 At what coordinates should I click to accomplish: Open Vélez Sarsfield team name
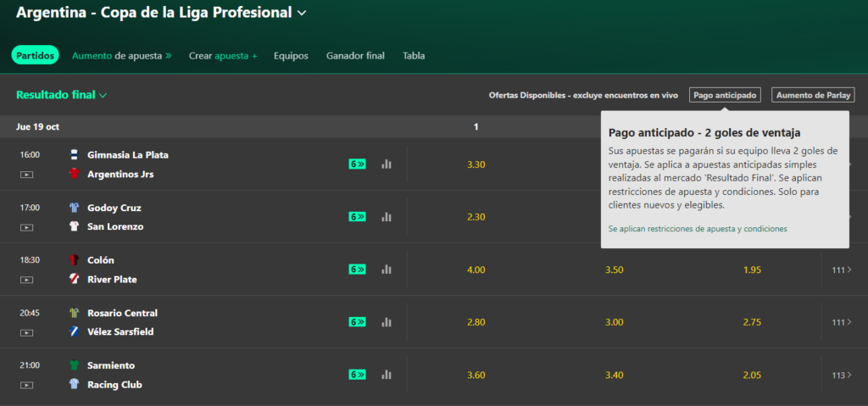click(120, 331)
